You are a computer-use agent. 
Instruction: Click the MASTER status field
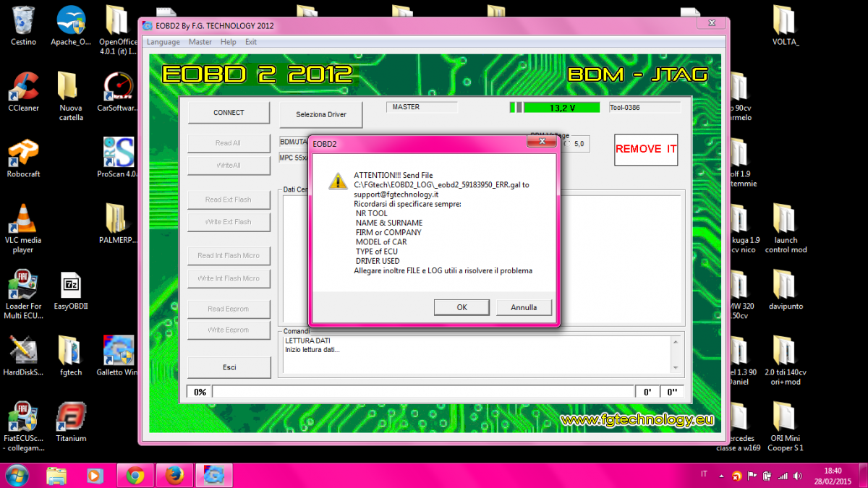click(x=422, y=107)
